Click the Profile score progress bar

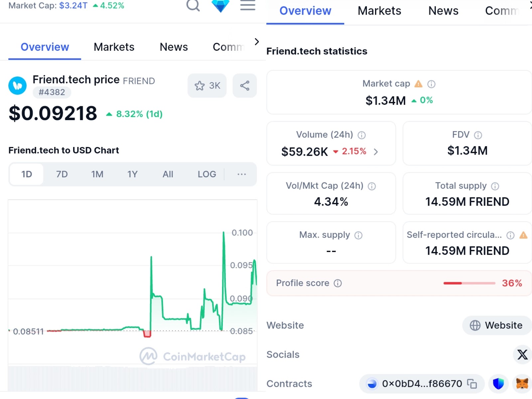(x=469, y=283)
